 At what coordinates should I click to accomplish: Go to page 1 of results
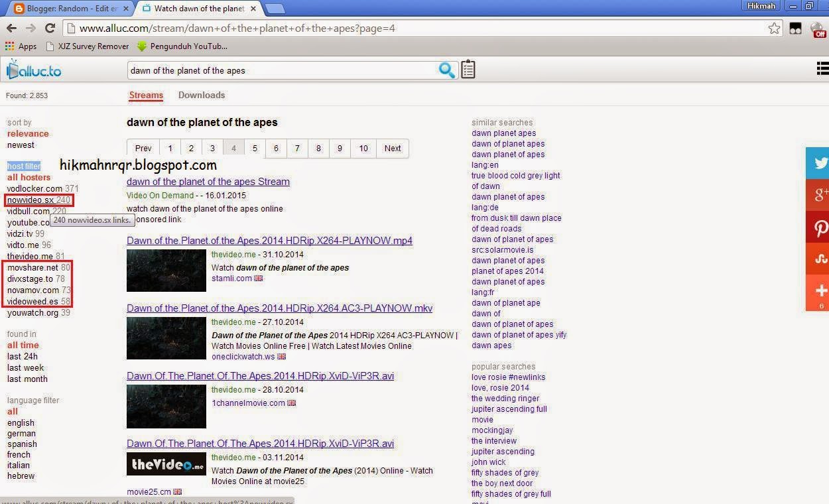point(170,149)
